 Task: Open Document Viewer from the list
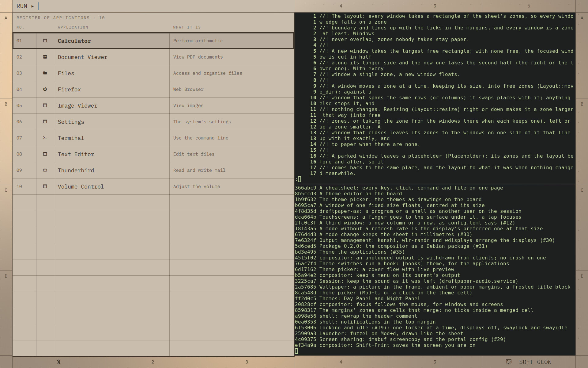coord(153,57)
